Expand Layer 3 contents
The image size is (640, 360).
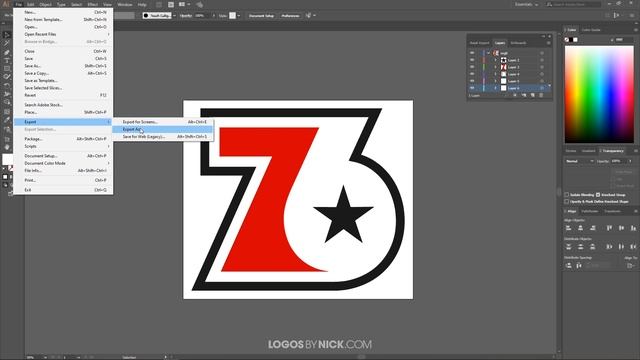496,67
